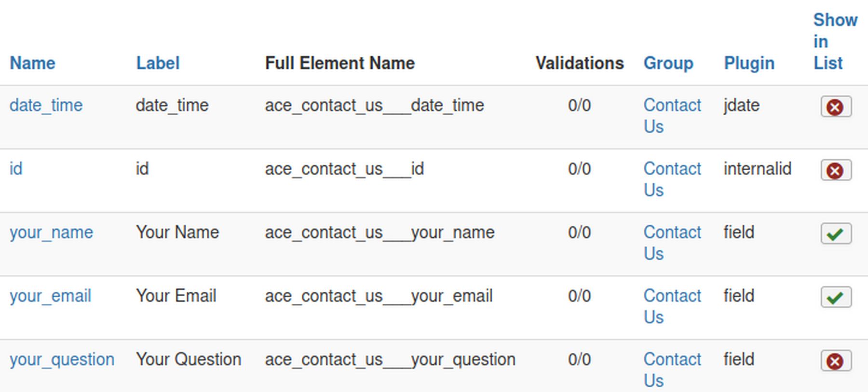Sort elements by Plugin column
Image resolution: width=868 pixels, height=392 pixels.
click(x=749, y=63)
